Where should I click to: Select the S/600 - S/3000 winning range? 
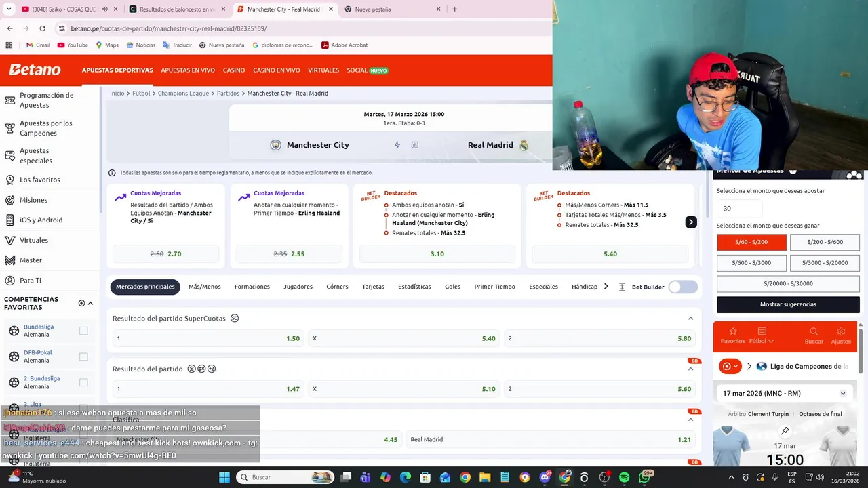pos(751,262)
